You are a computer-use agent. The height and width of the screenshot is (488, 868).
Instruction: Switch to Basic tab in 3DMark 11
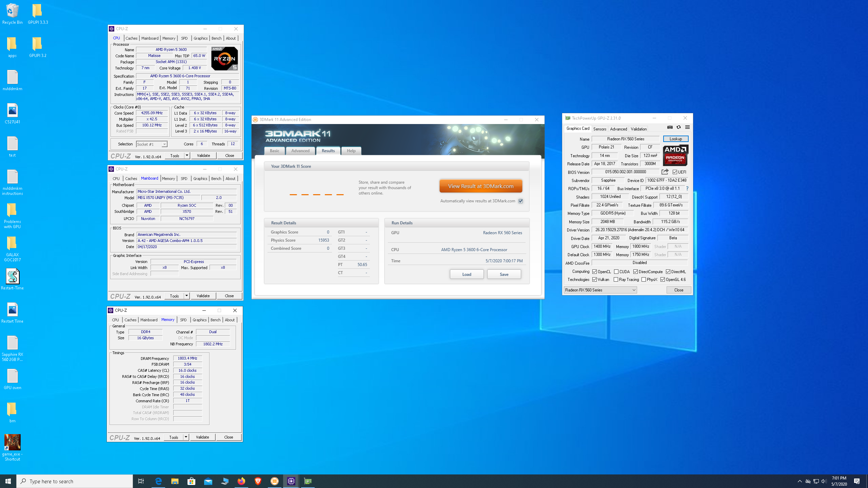(274, 151)
